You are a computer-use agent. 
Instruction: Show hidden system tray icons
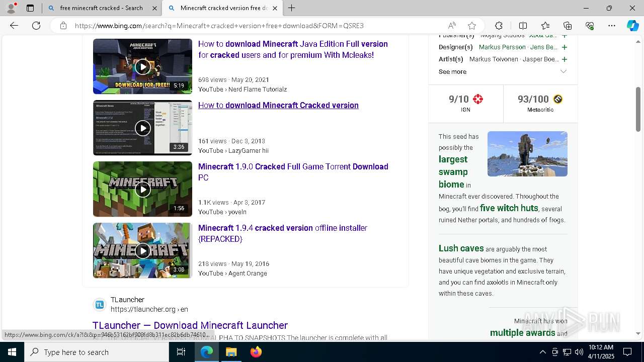(542, 352)
